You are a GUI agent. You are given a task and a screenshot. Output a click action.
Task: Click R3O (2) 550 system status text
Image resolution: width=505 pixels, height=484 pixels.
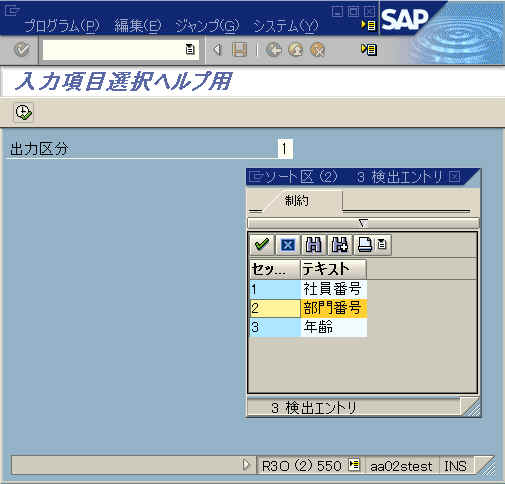pyautogui.click(x=302, y=466)
